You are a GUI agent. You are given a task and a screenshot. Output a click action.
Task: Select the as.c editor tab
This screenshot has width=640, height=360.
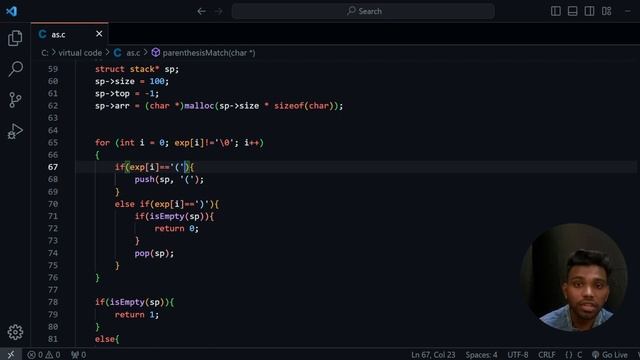point(69,34)
